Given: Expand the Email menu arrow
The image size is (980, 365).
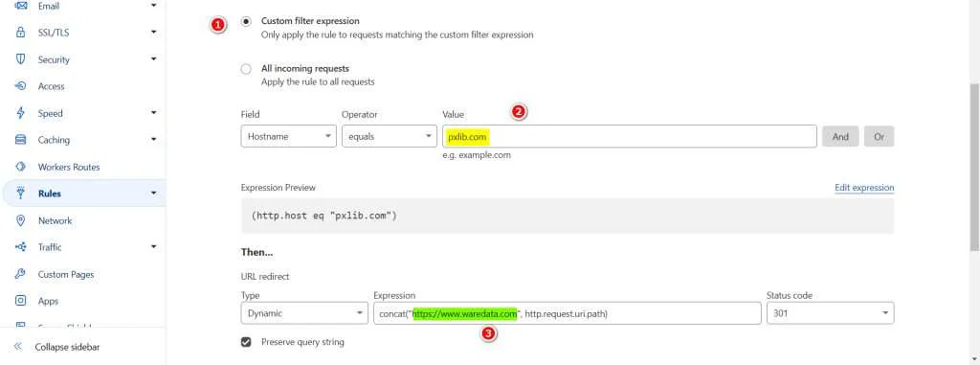Looking at the screenshot, I should click(154, 6).
